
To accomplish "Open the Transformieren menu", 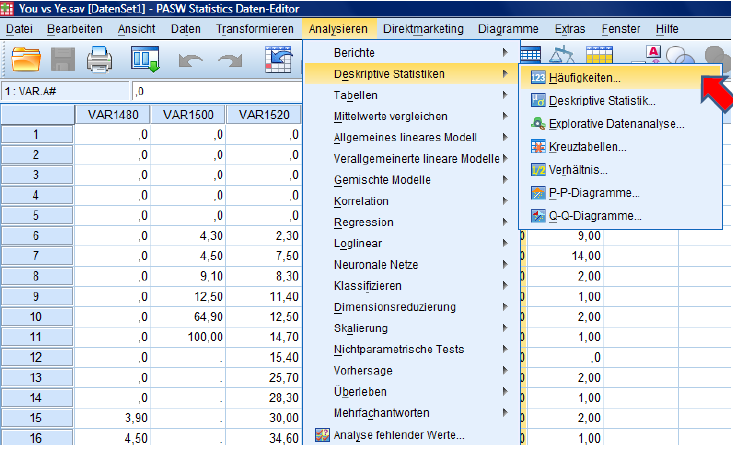I will tap(255, 29).
